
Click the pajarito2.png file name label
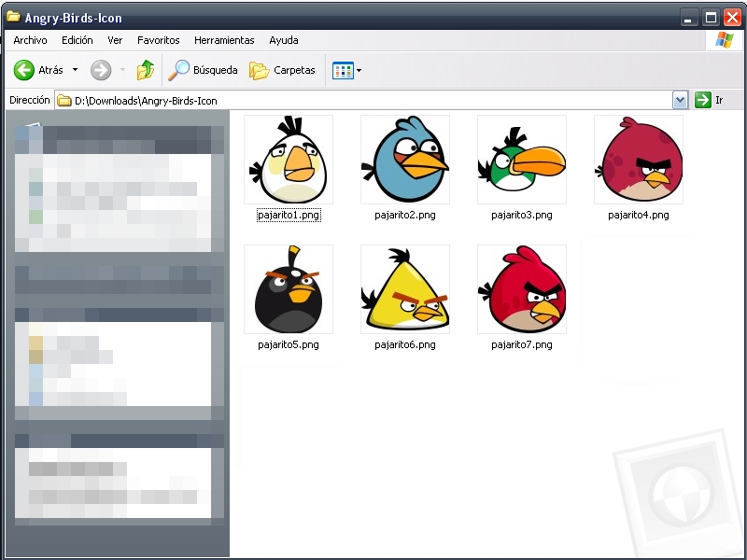point(405,216)
